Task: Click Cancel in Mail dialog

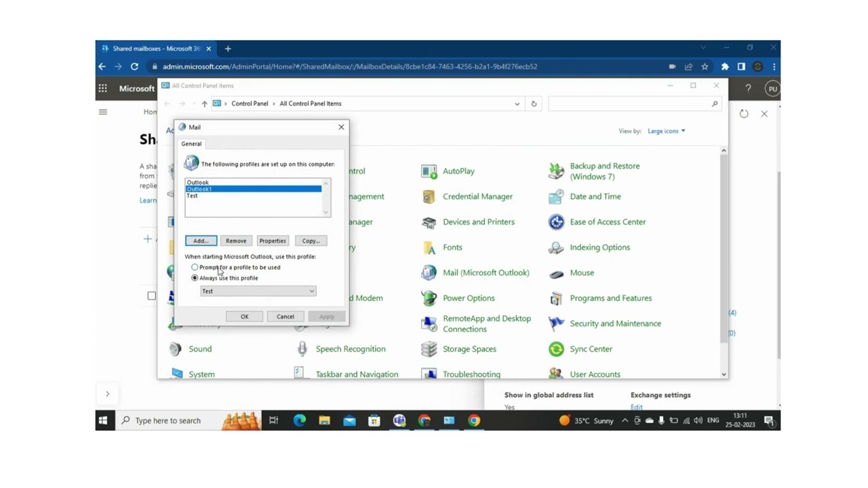Action: pyautogui.click(x=285, y=317)
